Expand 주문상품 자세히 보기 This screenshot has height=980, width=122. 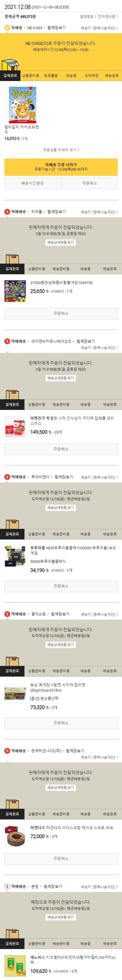61,150
